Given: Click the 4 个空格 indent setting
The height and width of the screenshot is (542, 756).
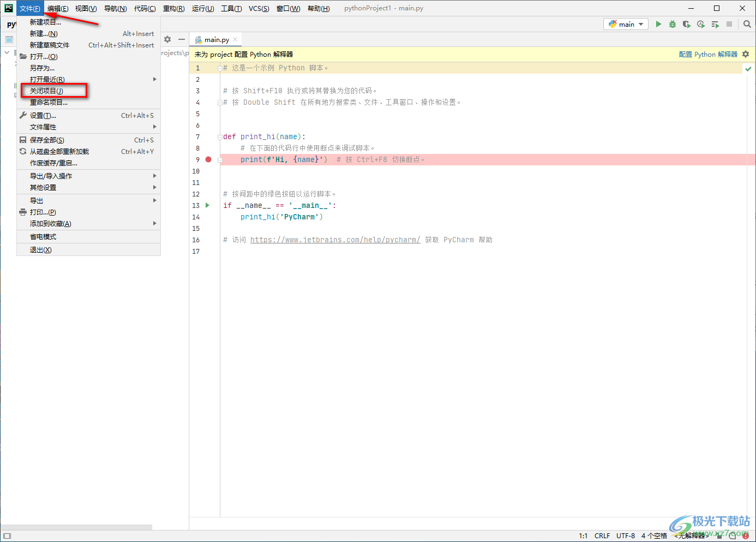Looking at the screenshot, I should 654,536.
